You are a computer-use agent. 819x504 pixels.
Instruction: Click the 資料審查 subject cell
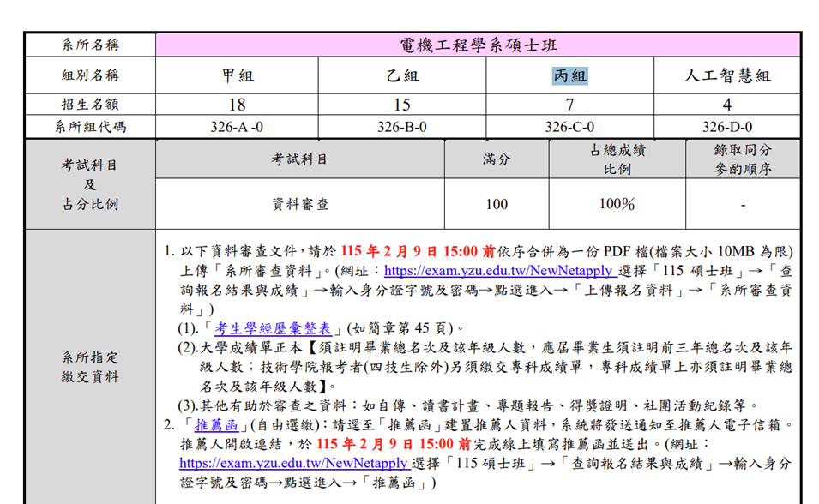pyautogui.click(x=300, y=204)
